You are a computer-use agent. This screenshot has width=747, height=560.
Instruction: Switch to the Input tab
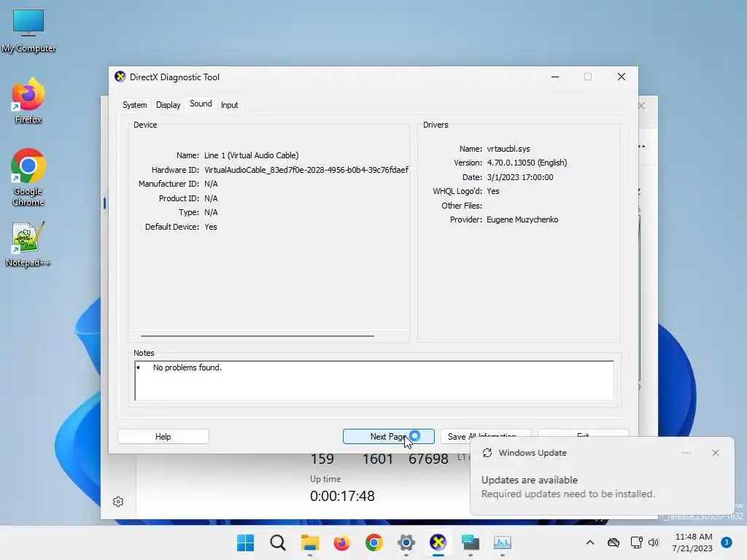(229, 105)
